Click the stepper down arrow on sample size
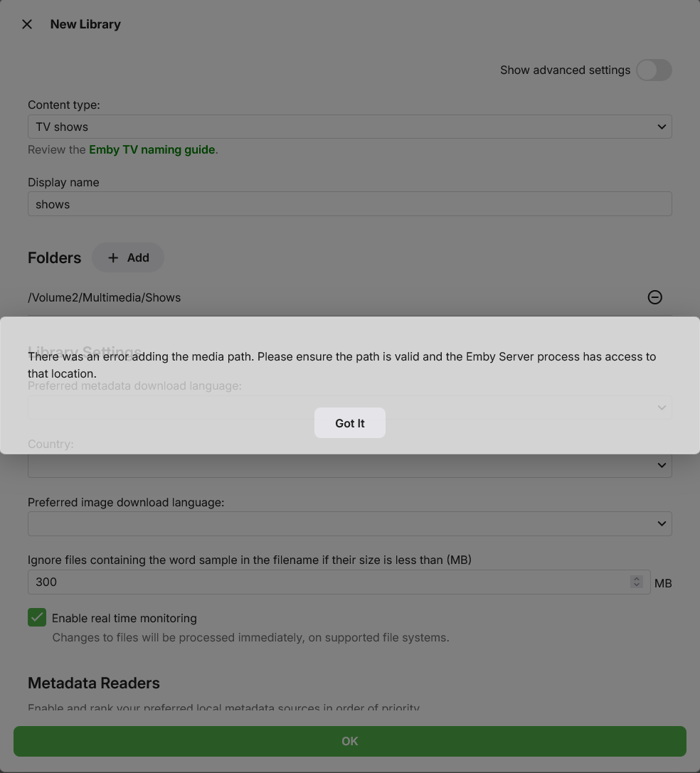The image size is (700, 773). (636, 586)
